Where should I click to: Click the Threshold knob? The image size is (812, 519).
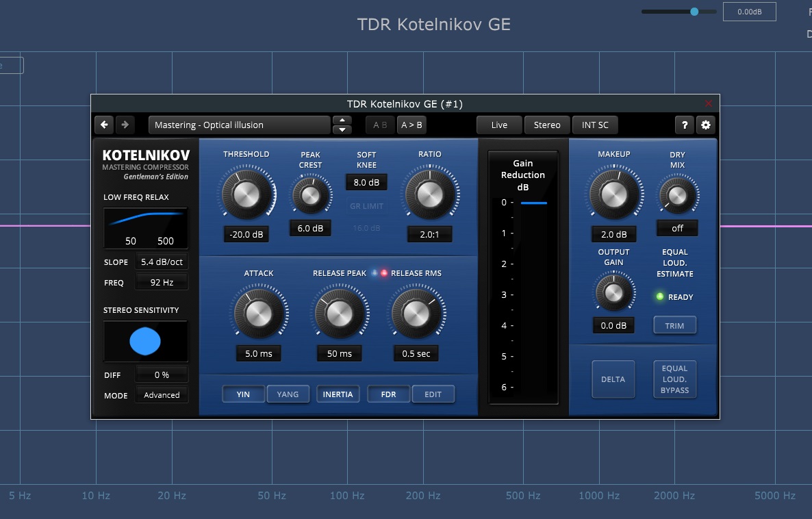[x=246, y=194]
